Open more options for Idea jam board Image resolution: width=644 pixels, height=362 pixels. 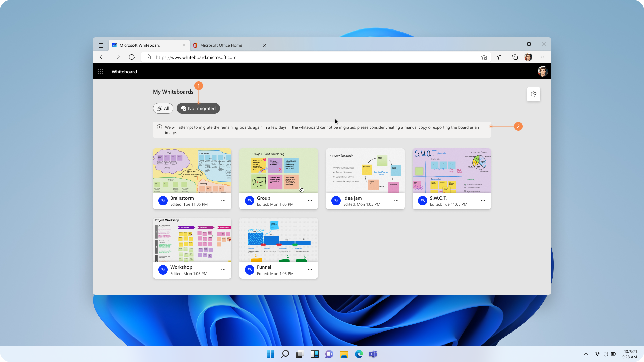(x=396, y=201)
